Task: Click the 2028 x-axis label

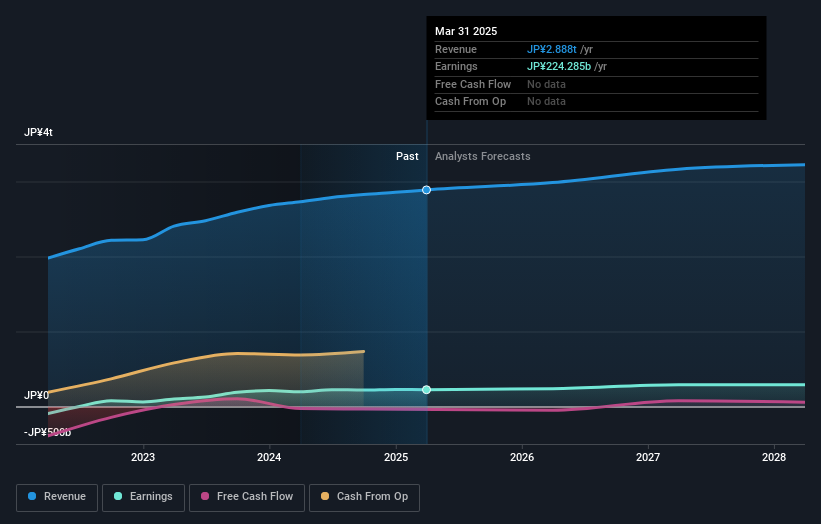Action: 774,457
